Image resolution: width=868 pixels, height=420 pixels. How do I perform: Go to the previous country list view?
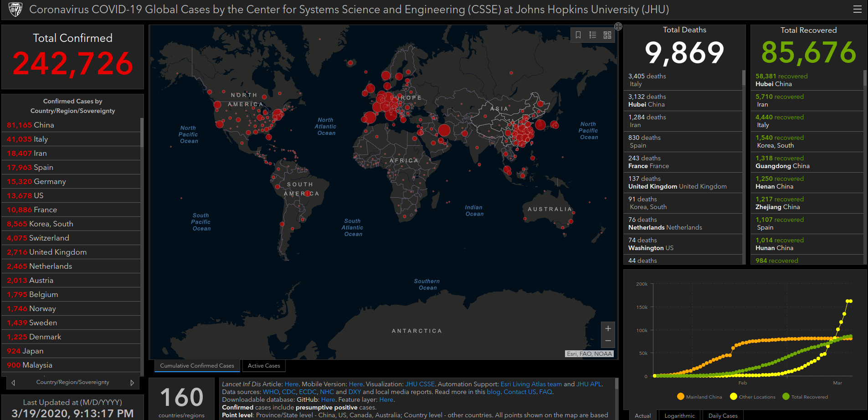(13, 383)
